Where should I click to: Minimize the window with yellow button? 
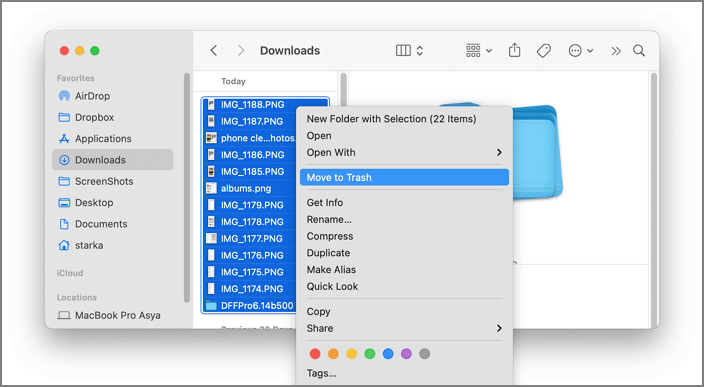point(79,51)
